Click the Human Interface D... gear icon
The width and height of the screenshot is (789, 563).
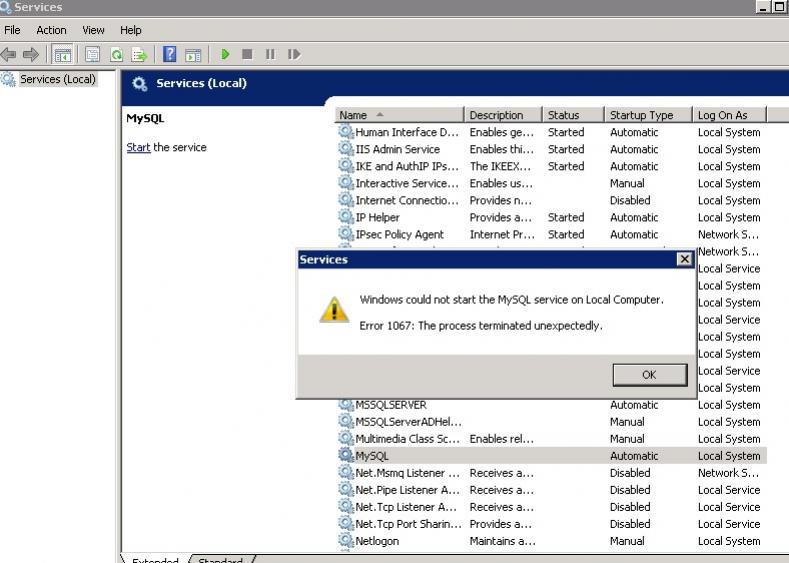point(345,132)
